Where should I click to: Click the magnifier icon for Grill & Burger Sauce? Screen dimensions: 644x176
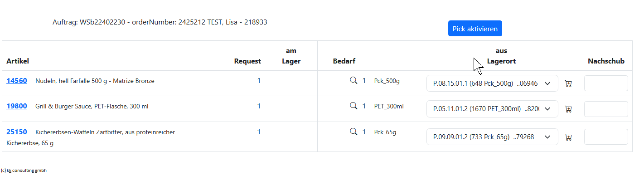tap(353, 106)
